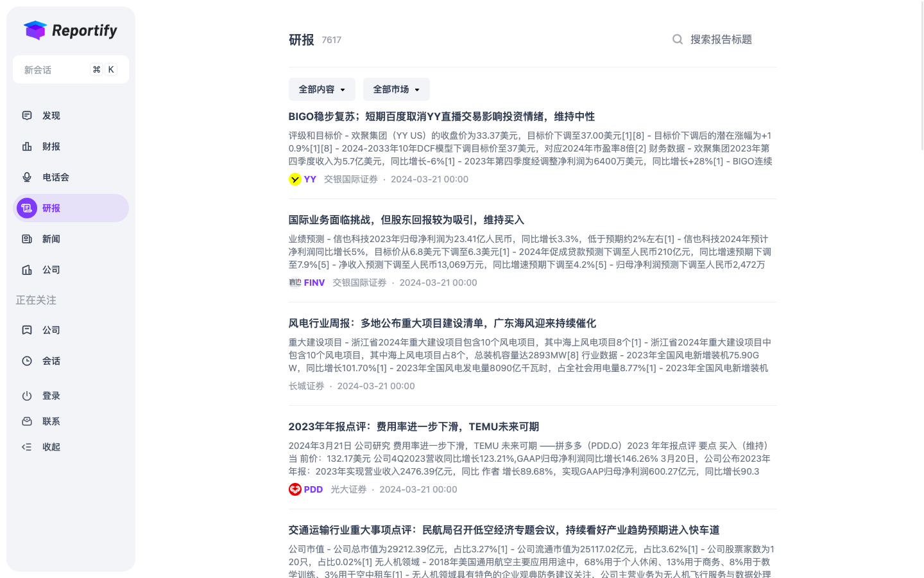Open report 交通运输行业重大事项点评 title
This screenshot has width=924, height=578.
(504, 530)
